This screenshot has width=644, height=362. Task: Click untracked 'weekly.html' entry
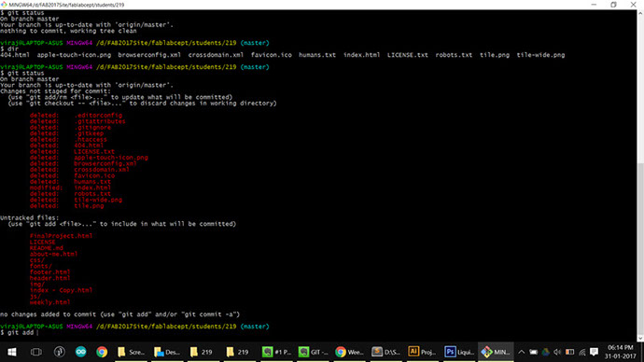(49, 302)
